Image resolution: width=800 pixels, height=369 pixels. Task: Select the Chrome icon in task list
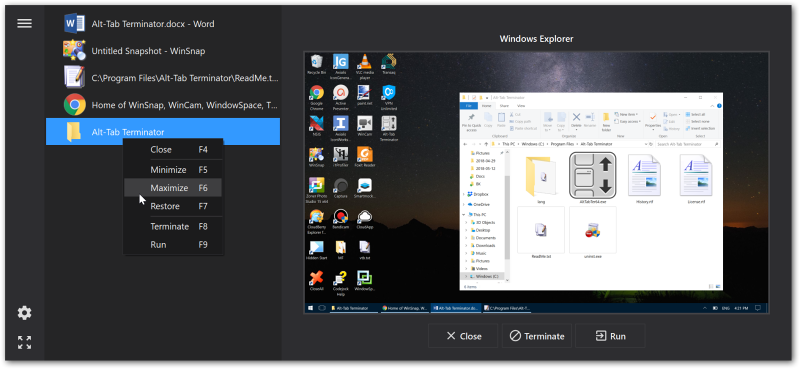point(74,105)
